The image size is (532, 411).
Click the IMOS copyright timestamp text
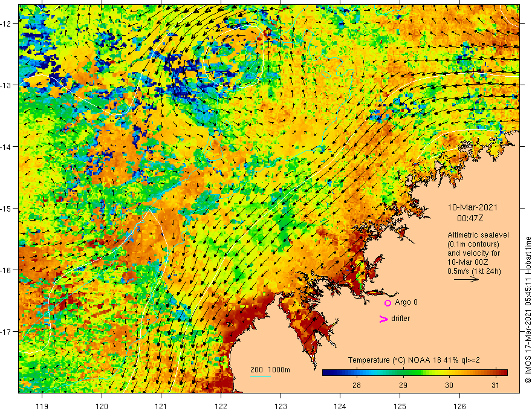pos(528,310)
